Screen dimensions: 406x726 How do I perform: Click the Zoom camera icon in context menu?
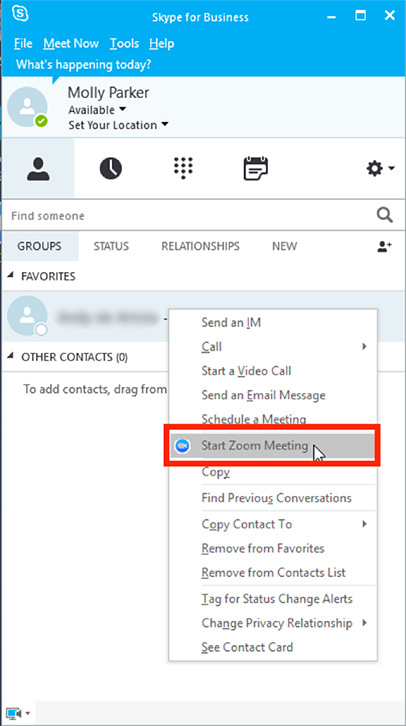pyautogui.click(x=183, y=446)
